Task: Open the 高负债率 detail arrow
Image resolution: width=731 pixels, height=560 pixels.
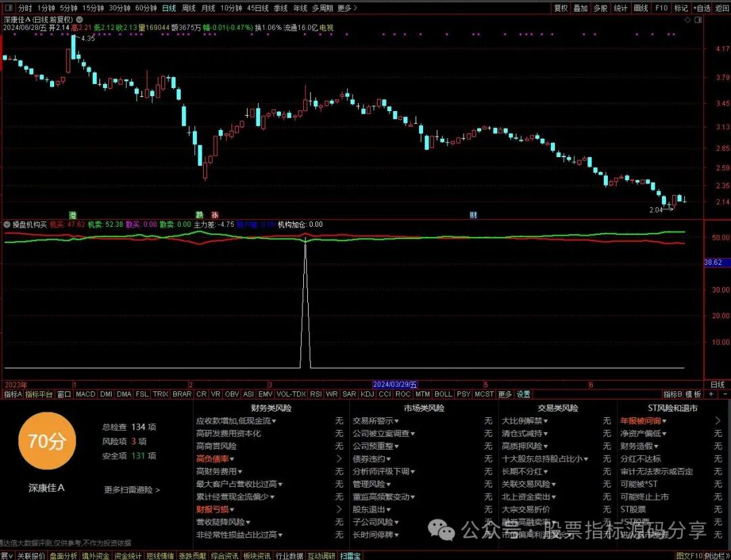Action: click(x=339, y=459)
